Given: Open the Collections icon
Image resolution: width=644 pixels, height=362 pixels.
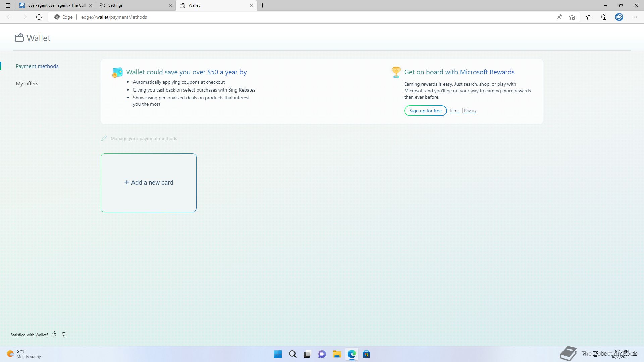Looking at the screenshot, I should (x=604, y=17).
